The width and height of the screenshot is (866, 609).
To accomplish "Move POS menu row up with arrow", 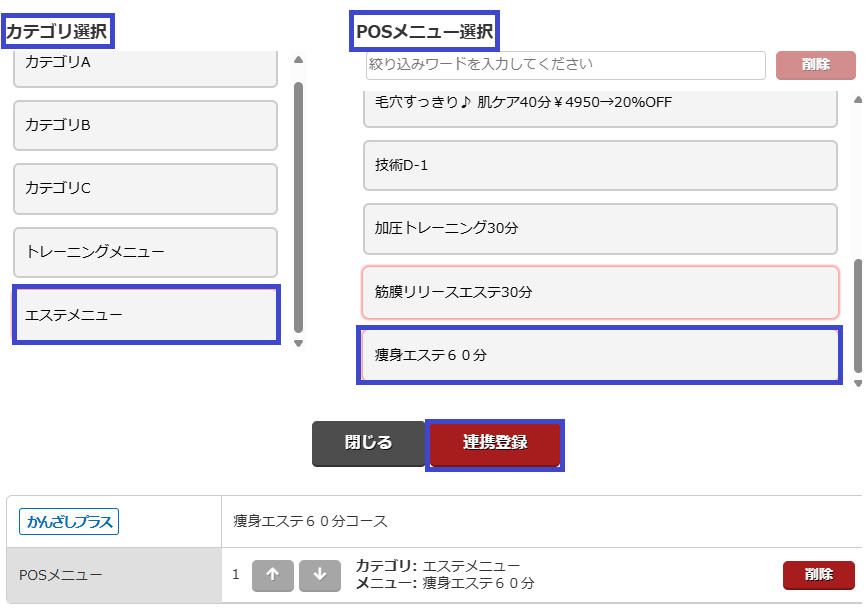I will tap(272, 575).
